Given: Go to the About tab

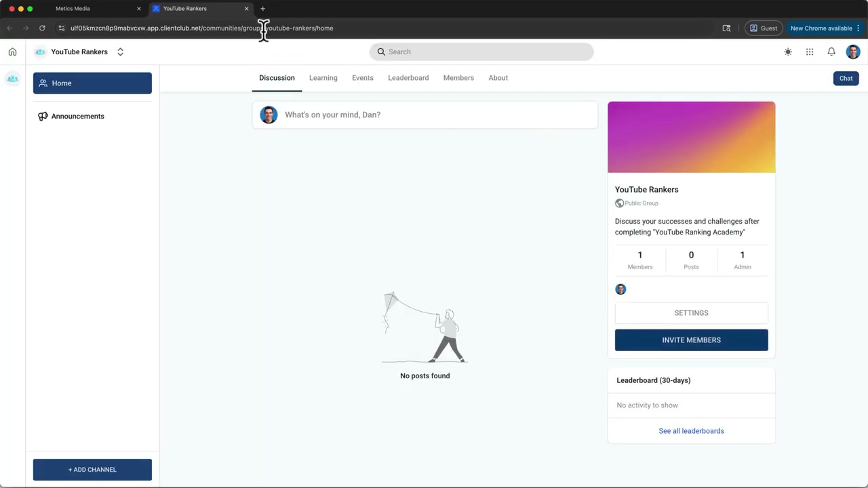Looking at the screenshot, I should pos(498,78).
